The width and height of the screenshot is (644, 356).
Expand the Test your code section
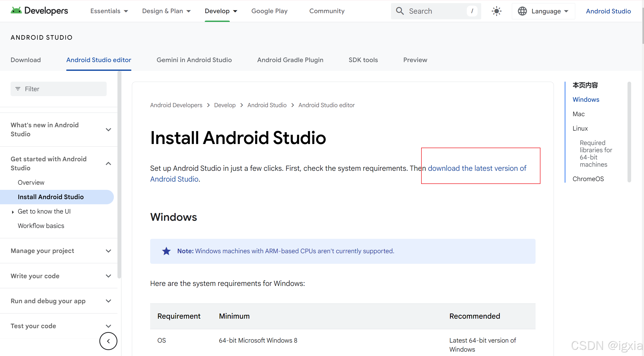(x=108, y=326)
